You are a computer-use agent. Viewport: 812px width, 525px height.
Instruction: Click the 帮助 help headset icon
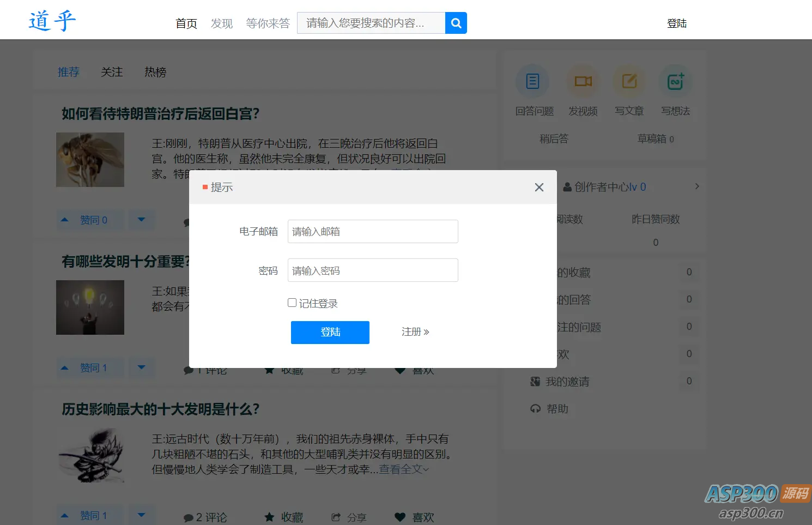pyautogui.click(x=535, y=409)
